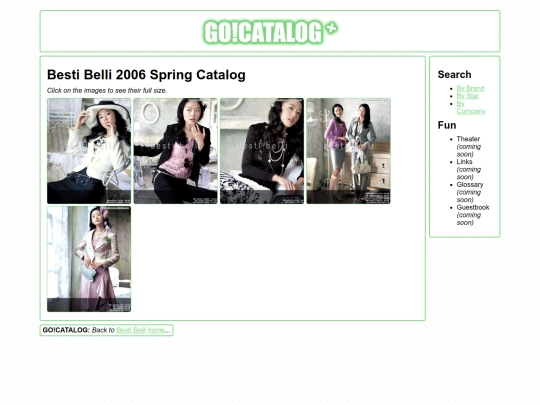Click the Glossary coming soon item
The width and height of the screenshot is (540, 405).
tap(470, 192)
